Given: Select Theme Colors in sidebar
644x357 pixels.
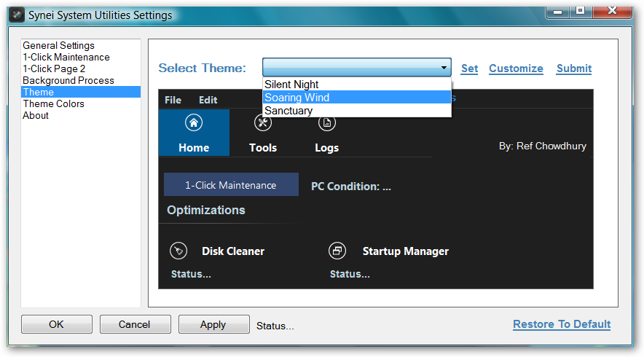Looking at the screenshot, I should (80, 103).
